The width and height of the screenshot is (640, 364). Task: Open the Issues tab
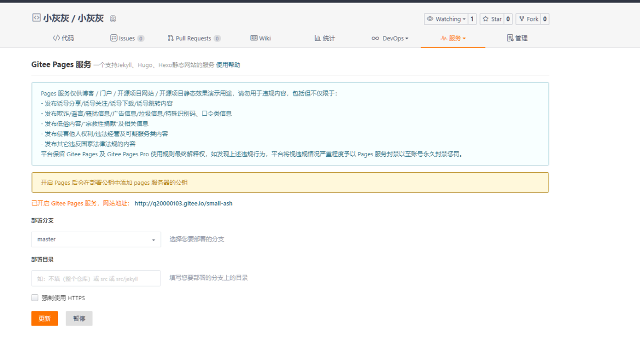(x=127, y=38)
